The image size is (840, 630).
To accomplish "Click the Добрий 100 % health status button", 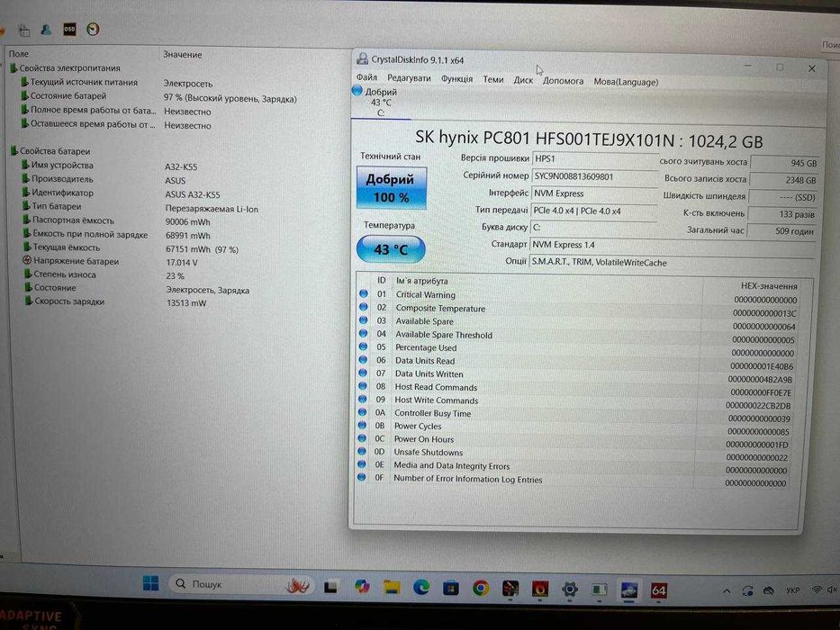I will (392, 187).
